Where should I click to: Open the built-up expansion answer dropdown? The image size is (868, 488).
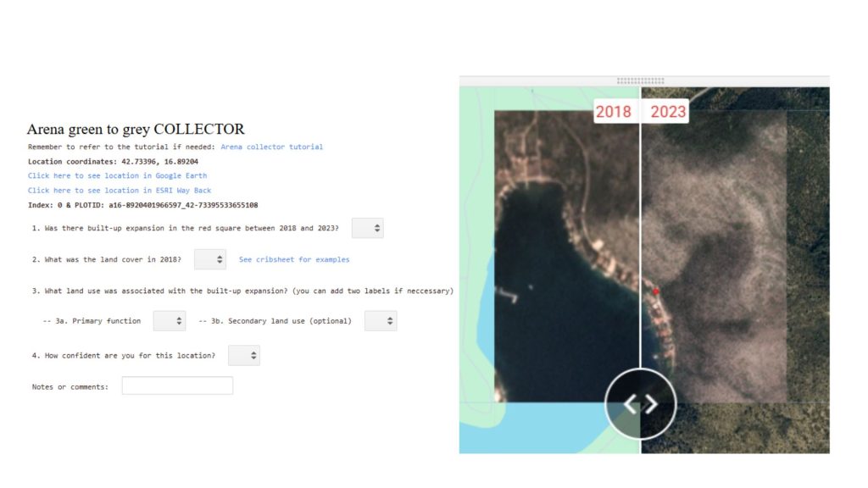367,229
